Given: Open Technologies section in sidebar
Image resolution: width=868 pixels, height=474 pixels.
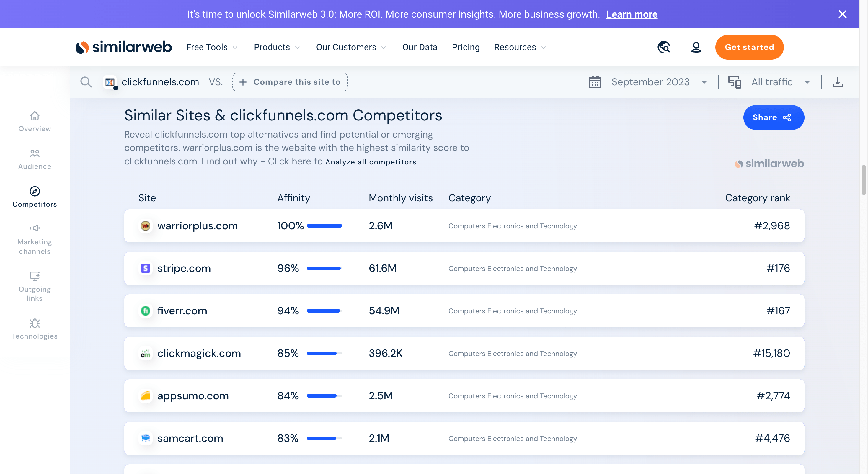Looking at the screenshot, I should point(35,329).
